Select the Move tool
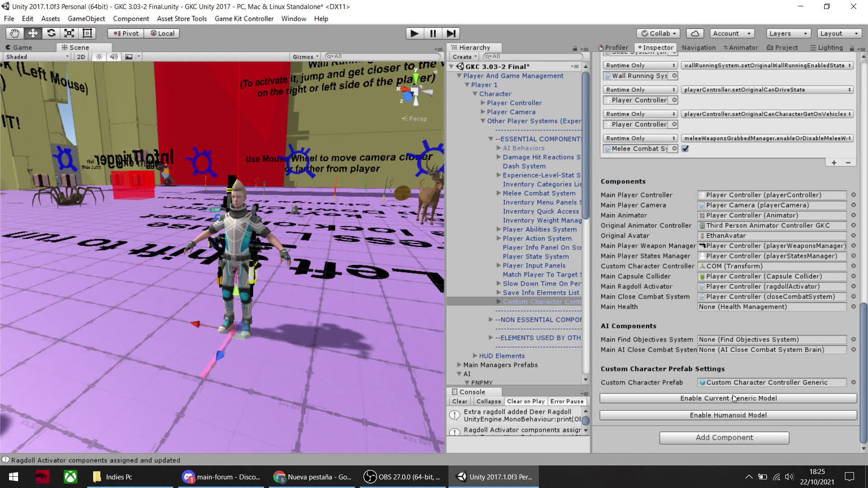The image size is (868, 488). click(x=33, y=33)
